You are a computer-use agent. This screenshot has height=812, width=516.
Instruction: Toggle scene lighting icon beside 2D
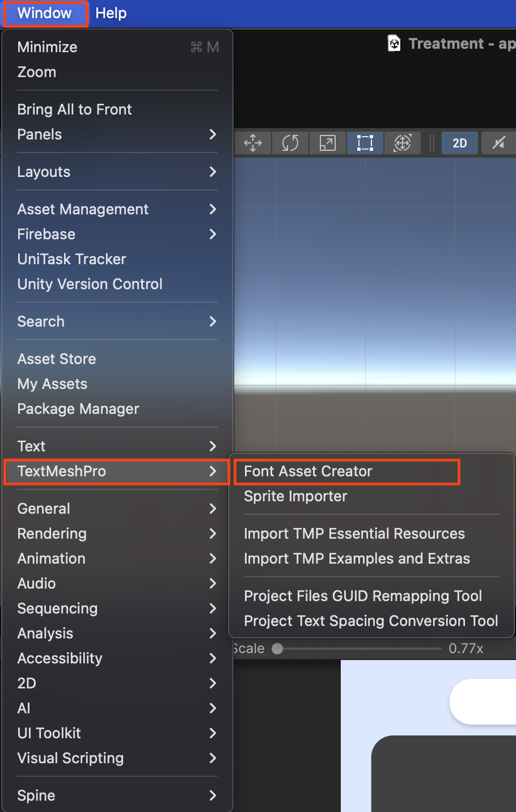coord(498,143)
